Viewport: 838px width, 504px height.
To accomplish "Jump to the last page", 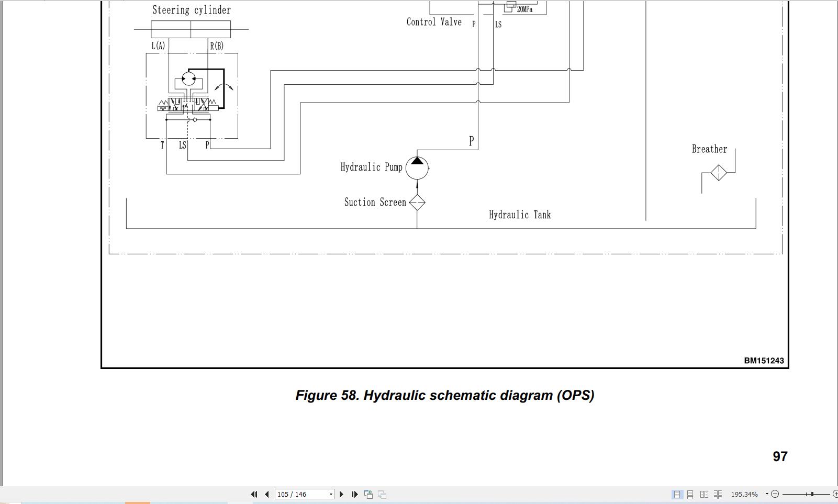I will click(354, 494).
